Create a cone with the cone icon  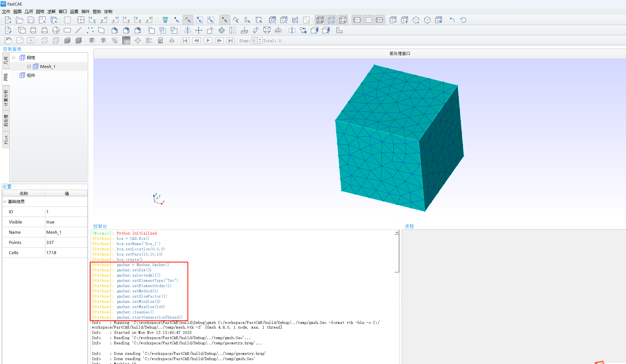(x=45, y=30)
